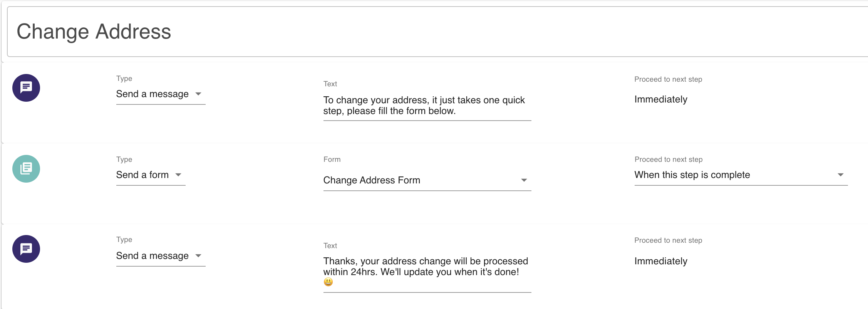Click the 'When this step is complete' text

click(x=692, y=175)
